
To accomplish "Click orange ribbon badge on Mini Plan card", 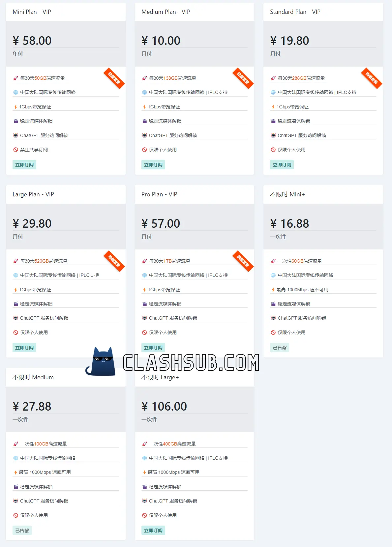I will (x=114, y=78).
